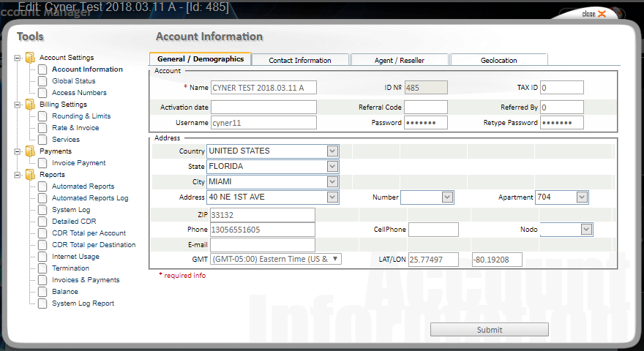The image size is (644, 351).
Task: Click the page icon beside System Log
Action: pyautogui.click(x=42, y=210)
